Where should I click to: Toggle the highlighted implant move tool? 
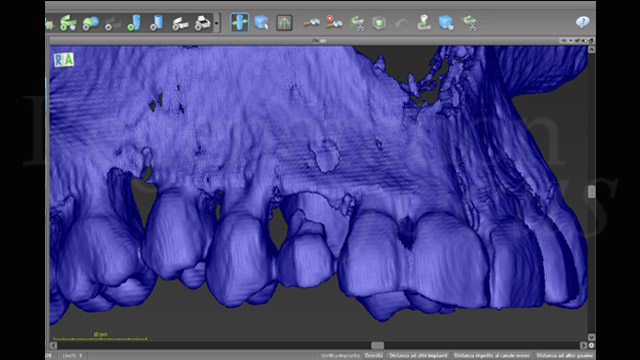(x=239, y=22)
